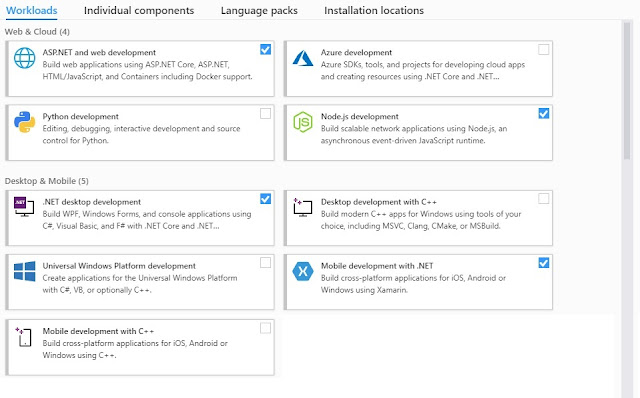Click 'Azure SDKs, tools, and projects' description
The image size is (640, 398).
(x=423, y=70)
